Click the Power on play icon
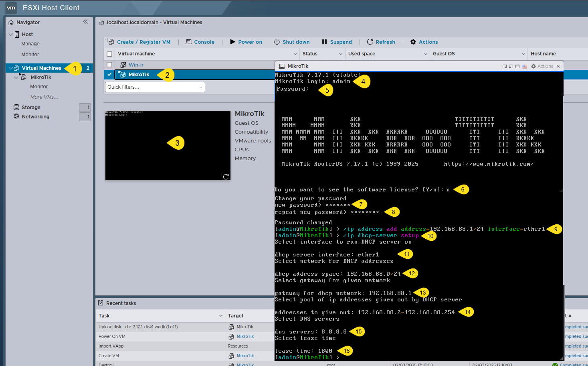588x366 pixels. coord(232,42)
